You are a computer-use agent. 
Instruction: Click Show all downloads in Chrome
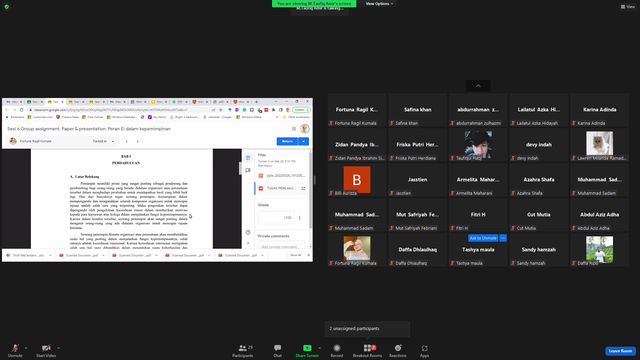[x=296, y=255]
